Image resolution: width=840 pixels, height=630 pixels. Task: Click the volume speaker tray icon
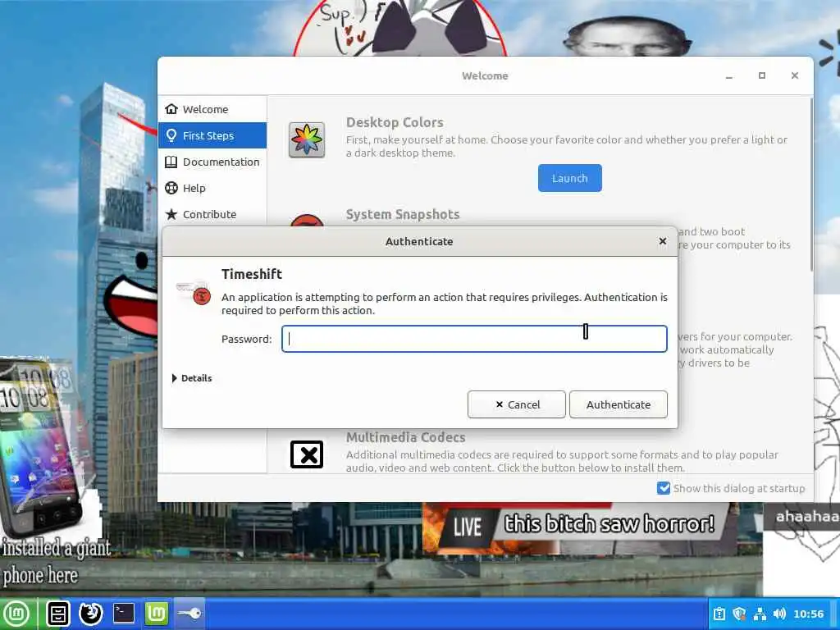coord(779,614)
